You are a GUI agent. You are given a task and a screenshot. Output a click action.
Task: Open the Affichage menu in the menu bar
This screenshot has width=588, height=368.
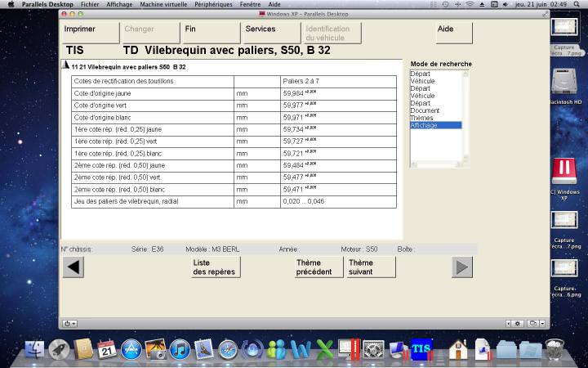pos(119,5)
